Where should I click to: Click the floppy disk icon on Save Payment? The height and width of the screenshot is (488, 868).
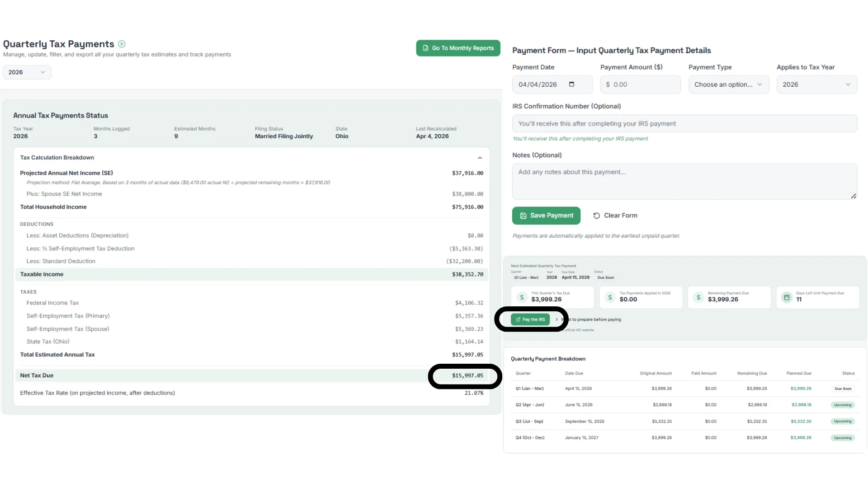pos(523,216)
